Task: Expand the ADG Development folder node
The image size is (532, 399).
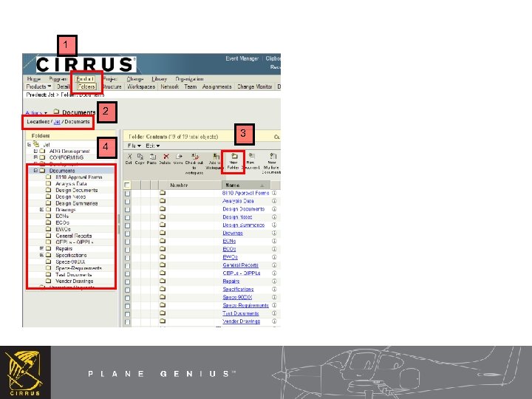Action: (35, 151)
